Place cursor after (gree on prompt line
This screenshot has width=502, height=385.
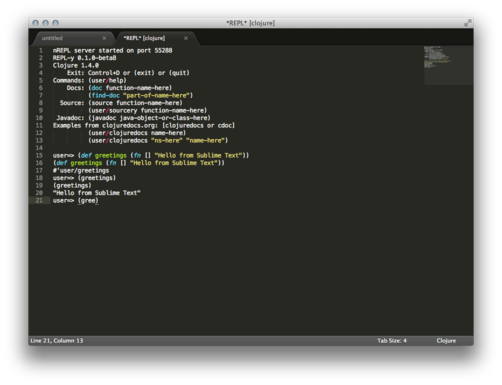tap(96, 200)
